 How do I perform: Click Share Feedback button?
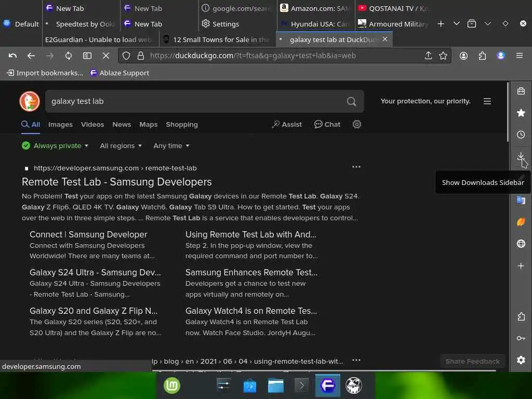pyautogui.click(x=472, y=362)
